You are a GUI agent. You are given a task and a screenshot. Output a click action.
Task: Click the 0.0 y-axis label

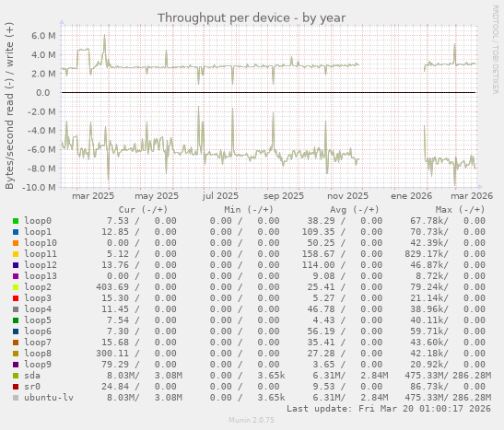coord(43,93)
